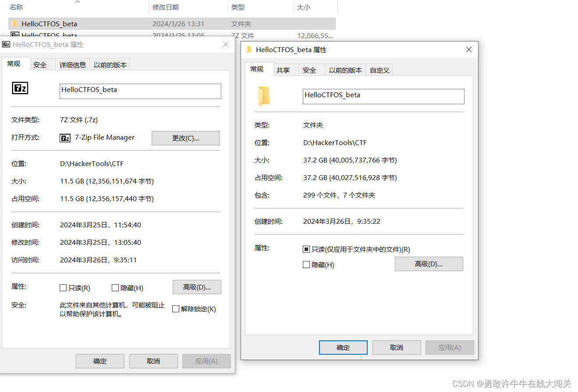Click the large folder icon in folder properties
This screenshot has width=578, height=392.
[263, 97]
